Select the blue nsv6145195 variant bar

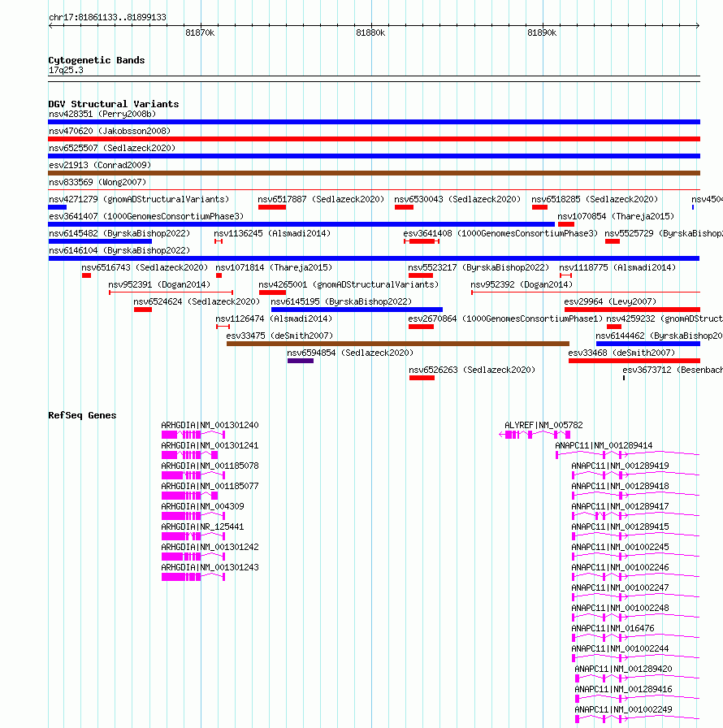click(x=357, y=310)
